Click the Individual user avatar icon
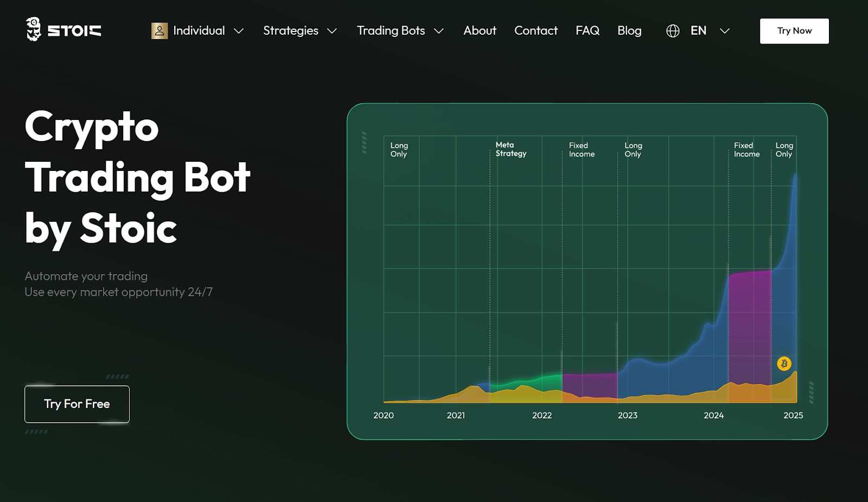 point(159,31)
